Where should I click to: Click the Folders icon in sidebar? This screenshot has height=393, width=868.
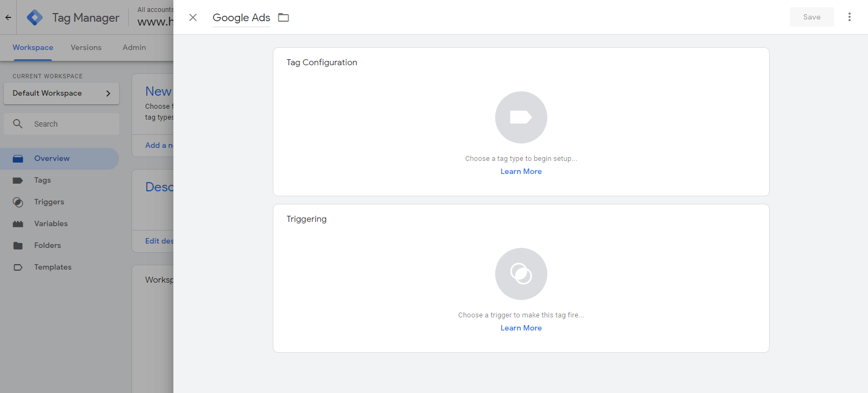[18, 246]
